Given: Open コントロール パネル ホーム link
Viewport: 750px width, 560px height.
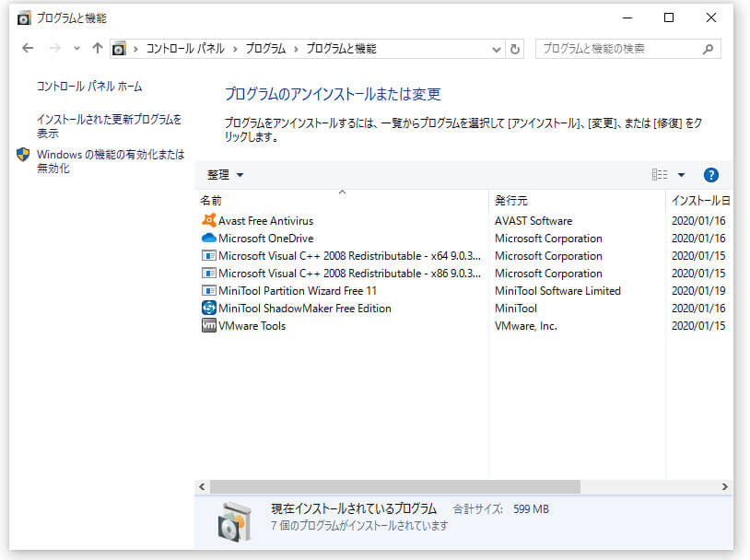Looking at the screenshot, I should pyautogui.click(x=89, y=87).
